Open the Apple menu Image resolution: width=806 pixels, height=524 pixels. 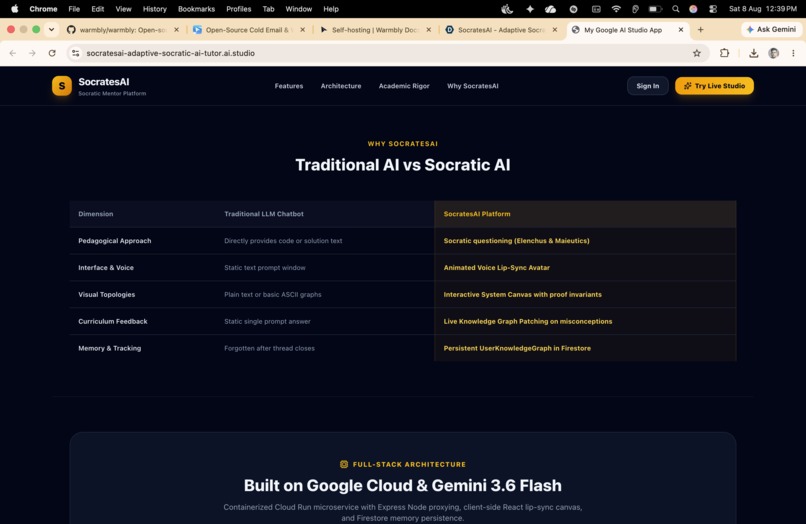coord(14,9)
